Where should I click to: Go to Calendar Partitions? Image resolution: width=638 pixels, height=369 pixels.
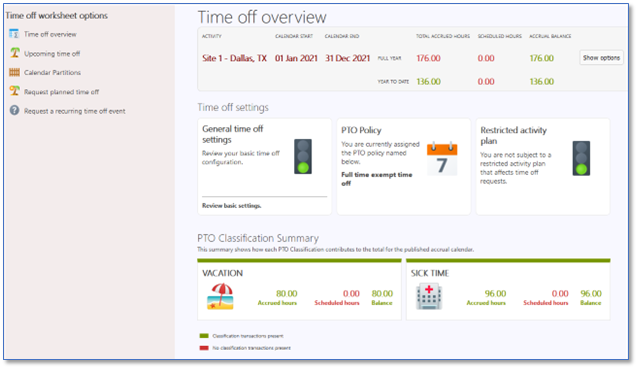[52, 72]
